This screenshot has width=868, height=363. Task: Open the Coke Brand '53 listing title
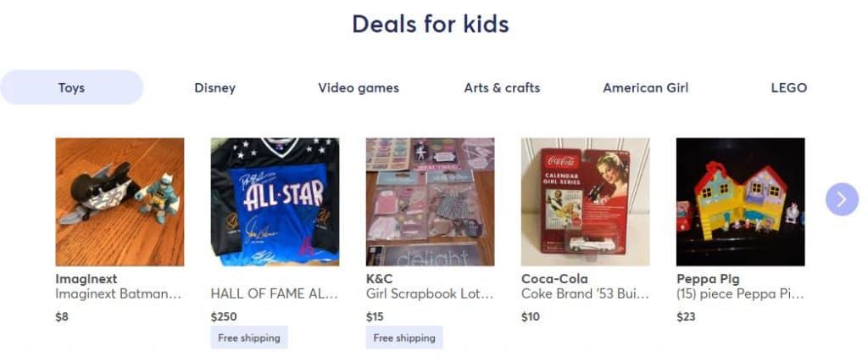[x=585, y=293]
